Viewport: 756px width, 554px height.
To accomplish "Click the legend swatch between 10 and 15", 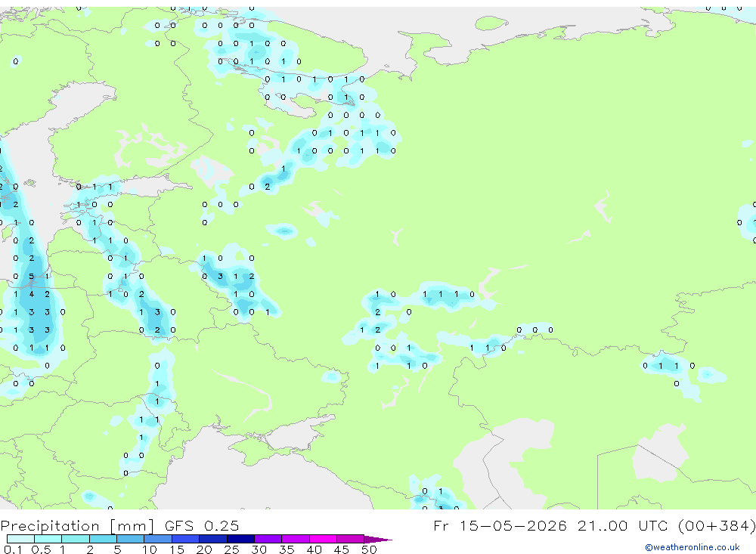I will point(158,539).
